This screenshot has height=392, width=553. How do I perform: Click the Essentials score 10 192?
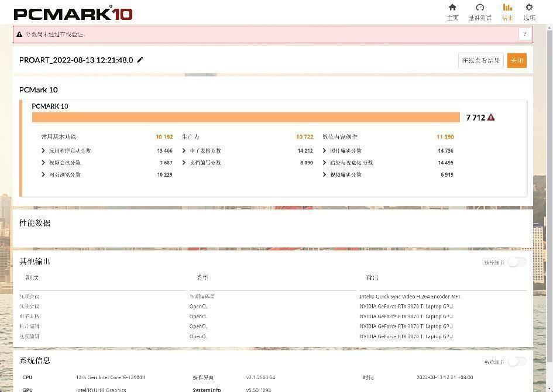[164, 137]
